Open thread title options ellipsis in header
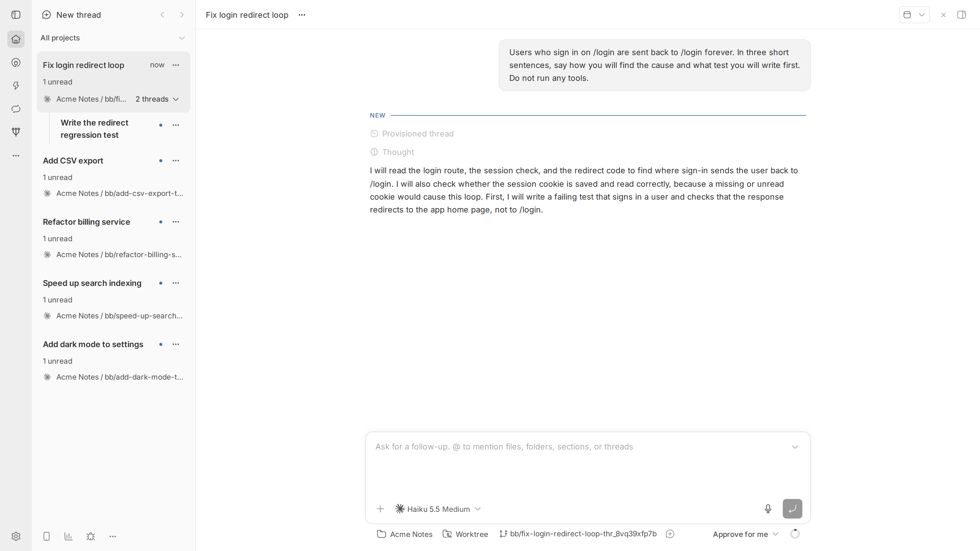The height and width of the screenshot is (551, 980). pos(302,15)
